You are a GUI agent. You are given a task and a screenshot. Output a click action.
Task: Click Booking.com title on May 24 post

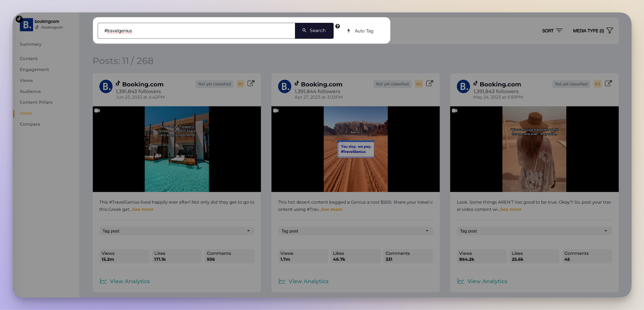(500, 84)
